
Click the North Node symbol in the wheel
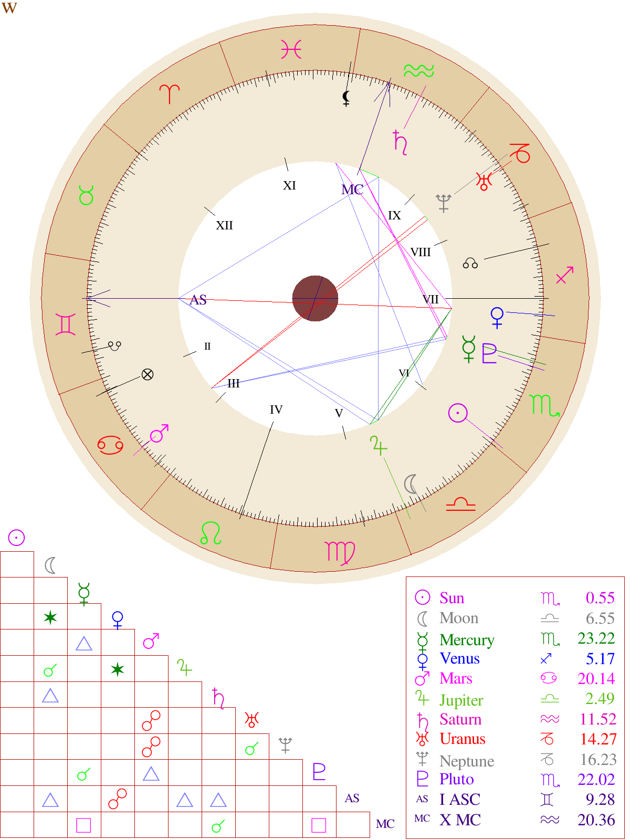point(470,264)
